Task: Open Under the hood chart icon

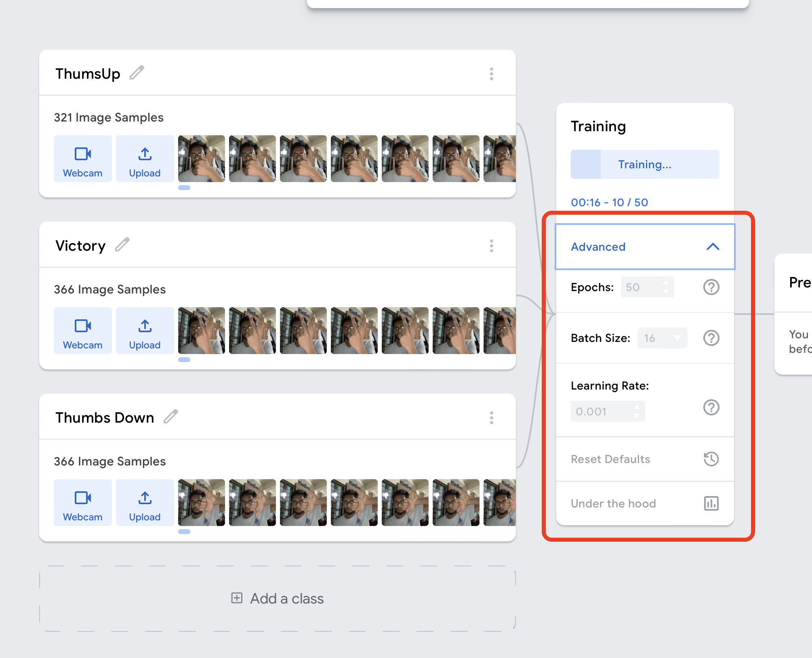Action: click(x=711, y=503)
